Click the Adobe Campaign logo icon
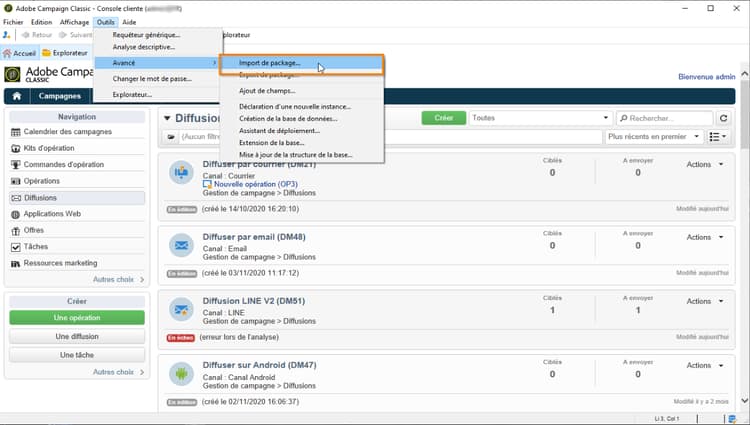The image size is (750, 425). coord(12,75)
